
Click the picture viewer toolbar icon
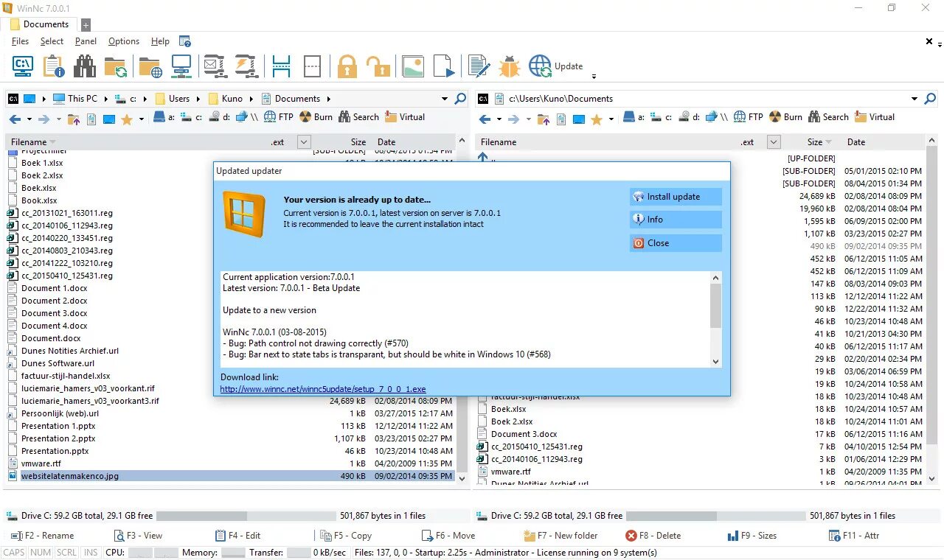tap(413, 66)
